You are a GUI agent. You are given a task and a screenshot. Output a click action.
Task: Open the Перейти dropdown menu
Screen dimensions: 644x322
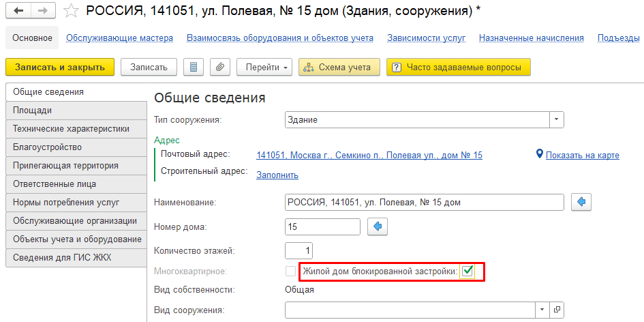tap(264, 67)
